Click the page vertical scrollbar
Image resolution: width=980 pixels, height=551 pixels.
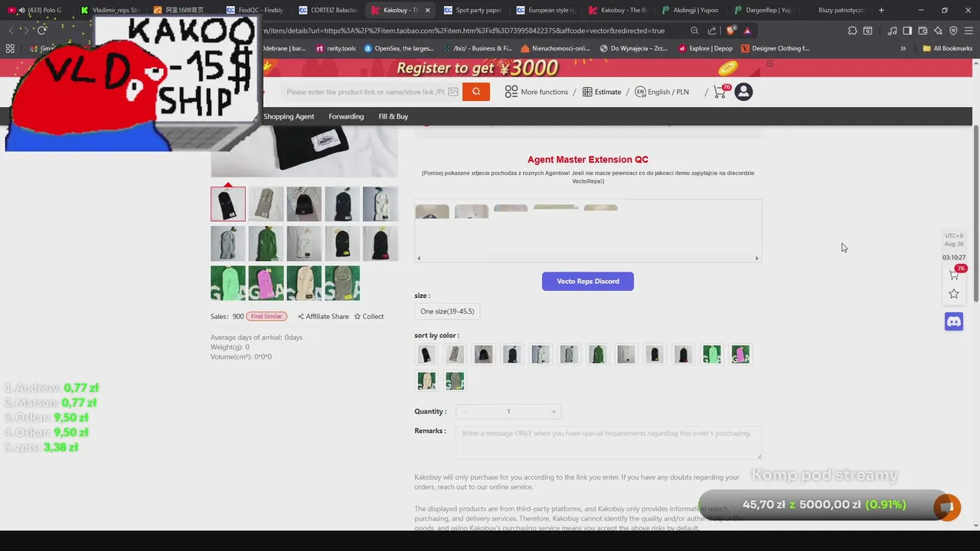click(x=976, y=214)
